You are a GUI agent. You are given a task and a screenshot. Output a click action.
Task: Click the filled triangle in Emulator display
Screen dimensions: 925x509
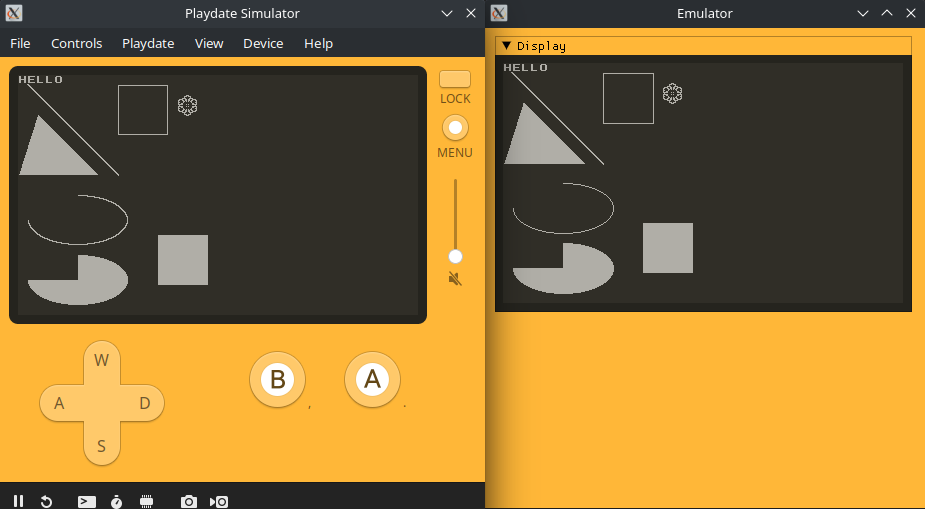(538, 143)
